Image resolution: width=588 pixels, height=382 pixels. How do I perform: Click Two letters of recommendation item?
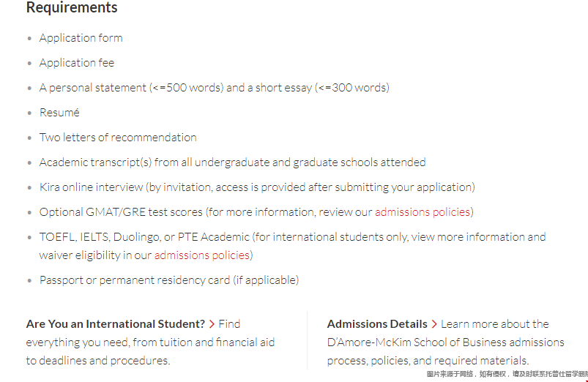[x=118, y=137]
